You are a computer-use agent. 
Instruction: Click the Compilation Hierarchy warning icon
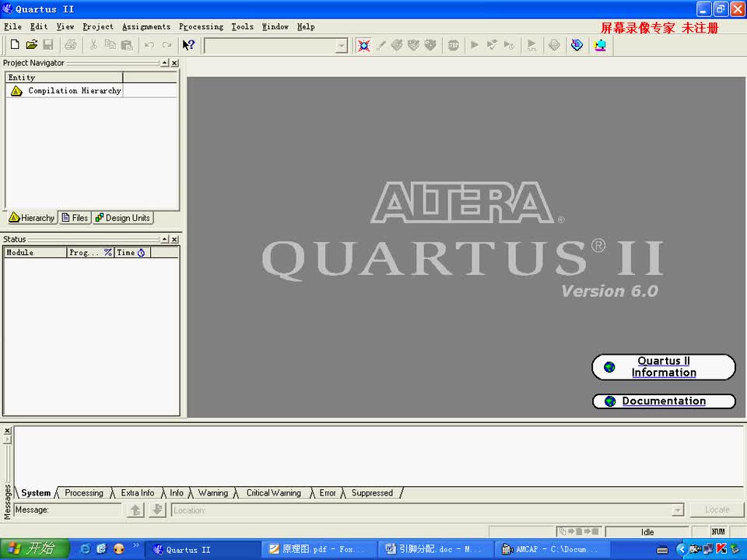(16, 90)
